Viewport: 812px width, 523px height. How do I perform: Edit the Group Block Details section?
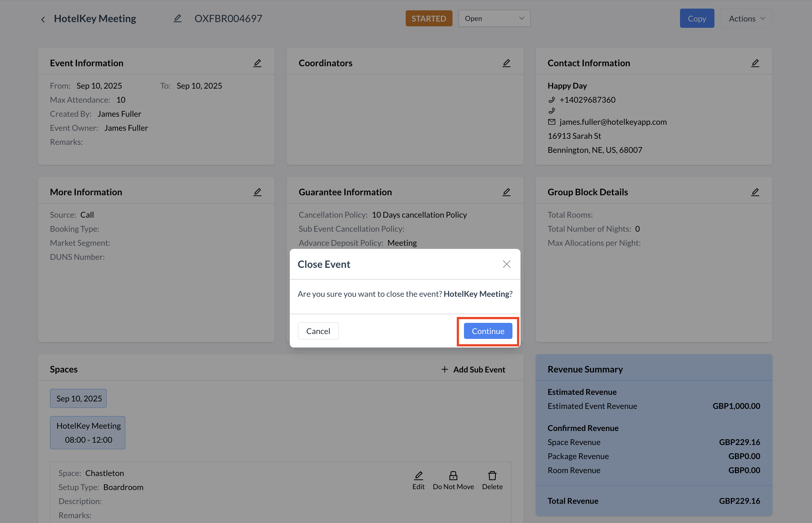[755, 192]
